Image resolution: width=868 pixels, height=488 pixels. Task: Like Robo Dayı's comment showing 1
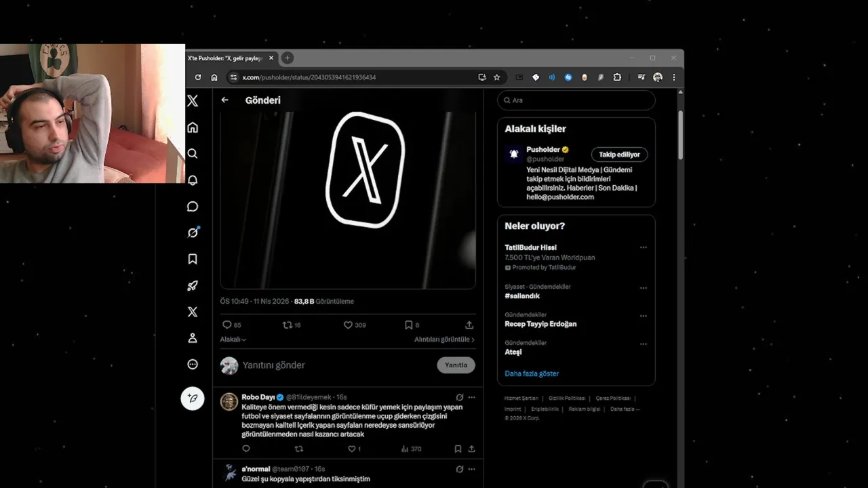point(354,449)
